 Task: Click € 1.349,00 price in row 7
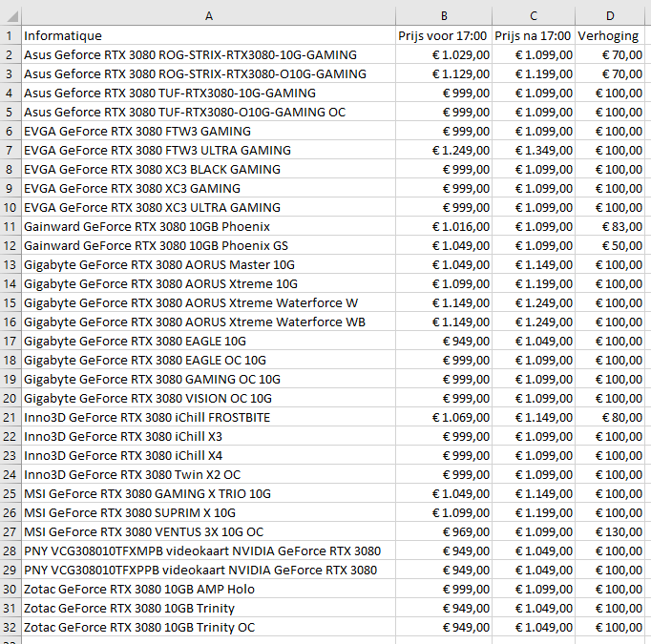pos(534,150)
